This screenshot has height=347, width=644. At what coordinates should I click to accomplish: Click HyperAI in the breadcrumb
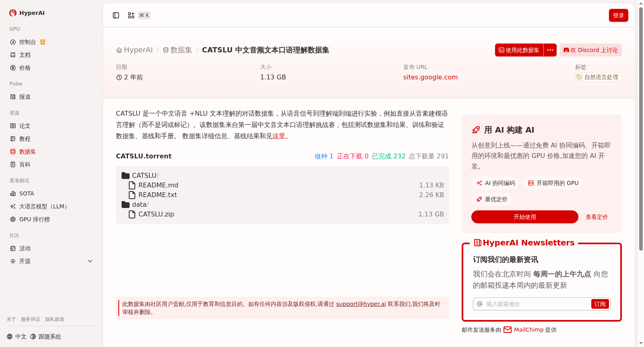click(138, 50)
